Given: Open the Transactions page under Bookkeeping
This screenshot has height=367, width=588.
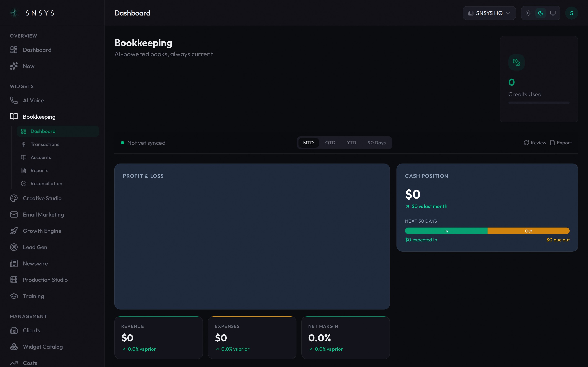Looking at the screenshot, I should pyautogui.click(x=45, y=144).
